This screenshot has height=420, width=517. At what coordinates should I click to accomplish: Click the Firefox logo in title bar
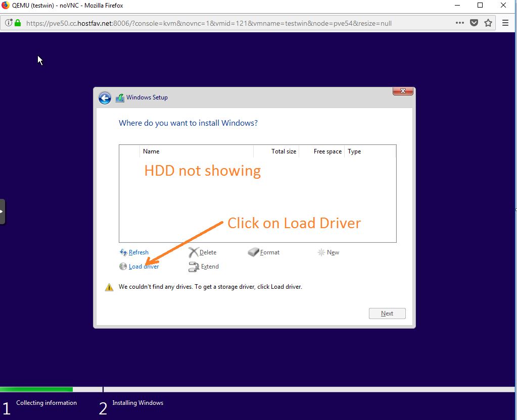5,5
